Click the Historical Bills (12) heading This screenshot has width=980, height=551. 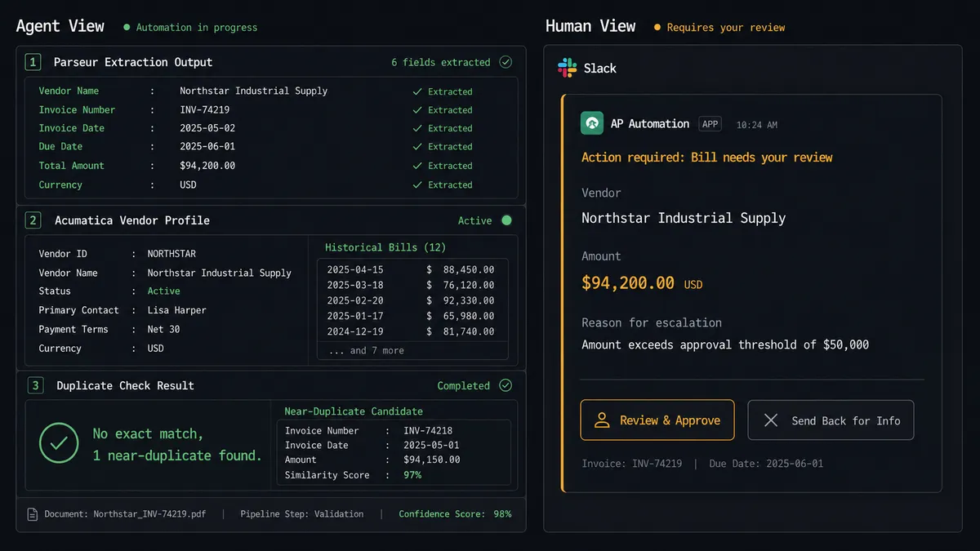pos(385,247)
